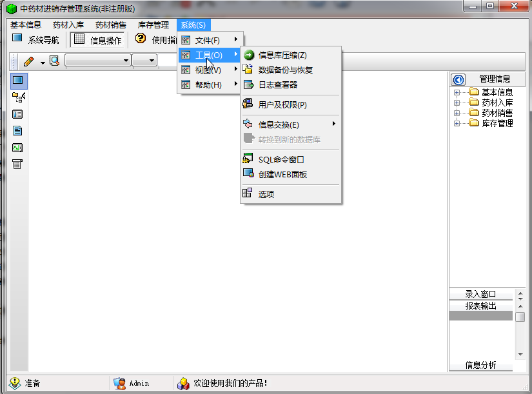532x394 pixels.
Task: Click the 管理信息 panel header
Action: click(x=495, y=79)
